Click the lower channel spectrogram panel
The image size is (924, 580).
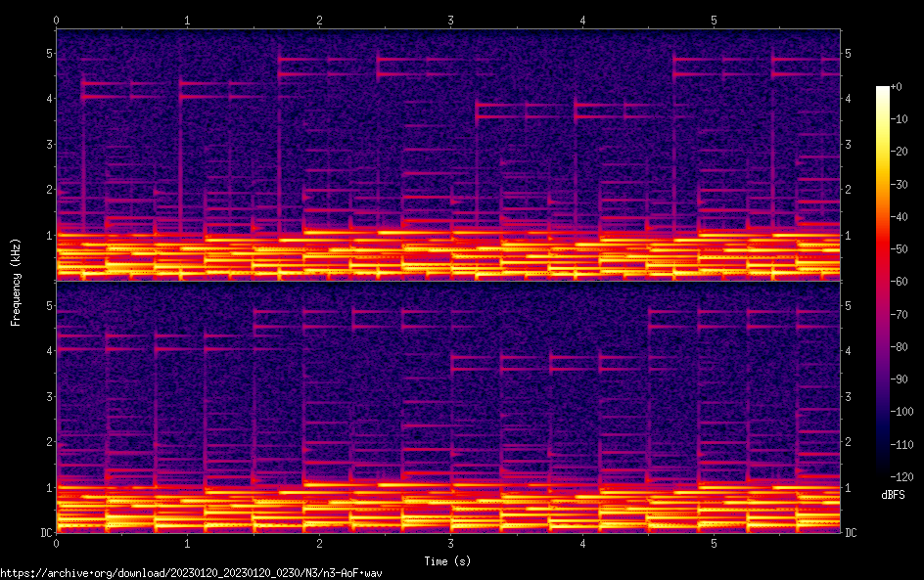(448, 407)
